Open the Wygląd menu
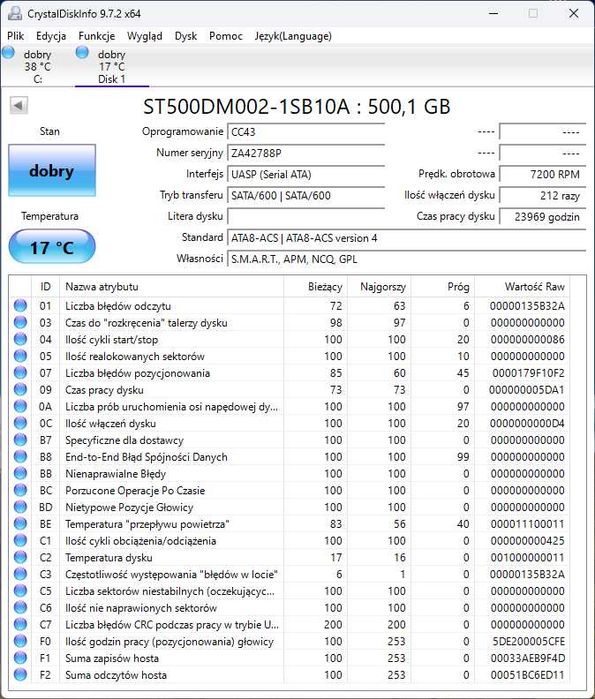The width and height of the screenshot is (595, 699). 144,36
